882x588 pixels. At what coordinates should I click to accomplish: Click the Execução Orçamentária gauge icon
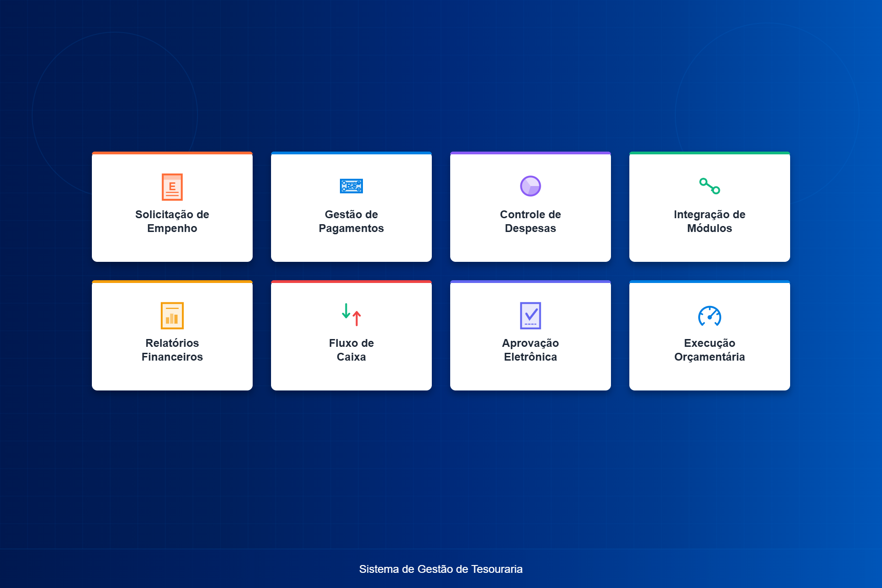(710, 316)
